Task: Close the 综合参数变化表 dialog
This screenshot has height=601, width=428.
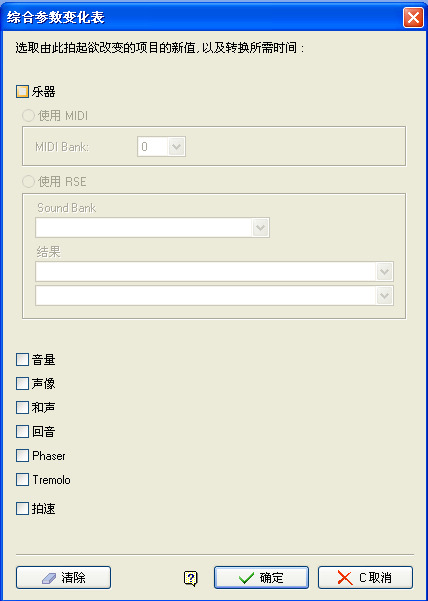Action: click(x=413, y=18)
